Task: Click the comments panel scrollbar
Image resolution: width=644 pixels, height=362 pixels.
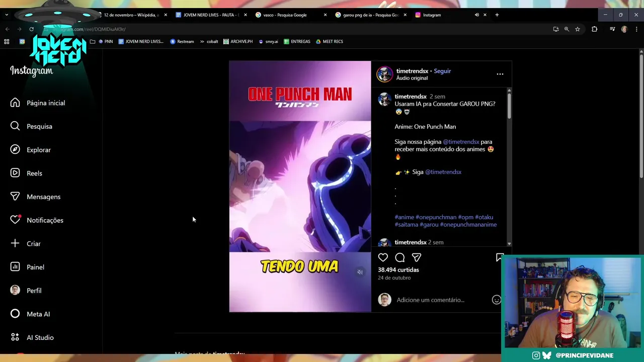Action: (x=509, y=106)
